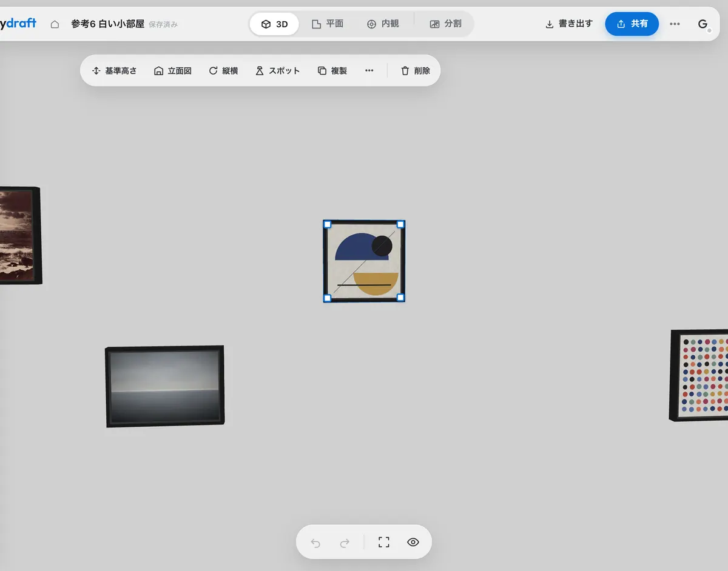This screenshot has height=571, width=728.
Task: Click the undo arrow
Action: click(x=315, y=543)
